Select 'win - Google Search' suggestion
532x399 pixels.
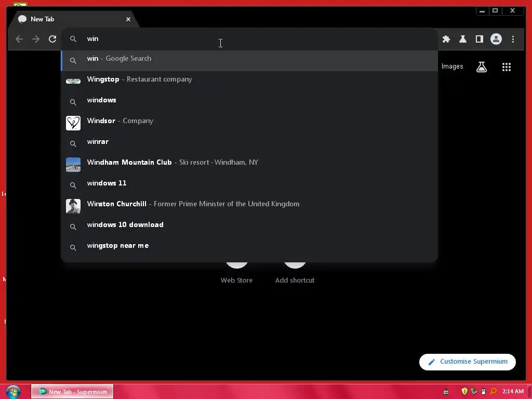pos(249,60)
